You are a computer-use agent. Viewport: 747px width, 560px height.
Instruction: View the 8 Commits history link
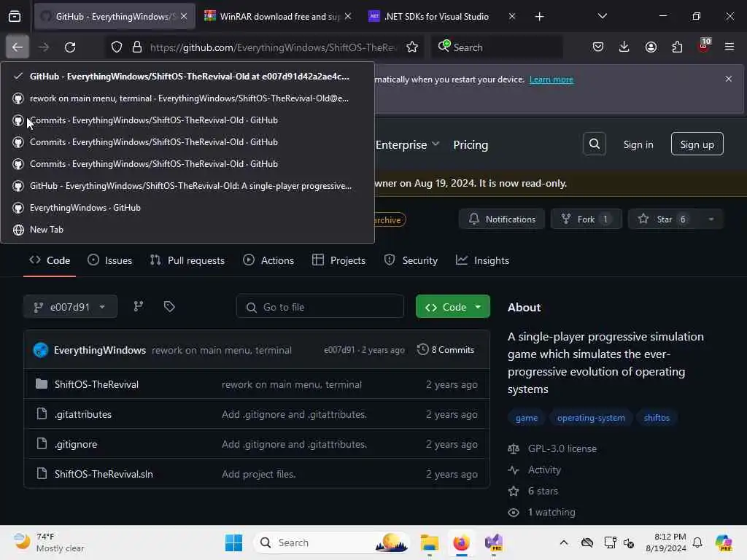pos(446,350)
